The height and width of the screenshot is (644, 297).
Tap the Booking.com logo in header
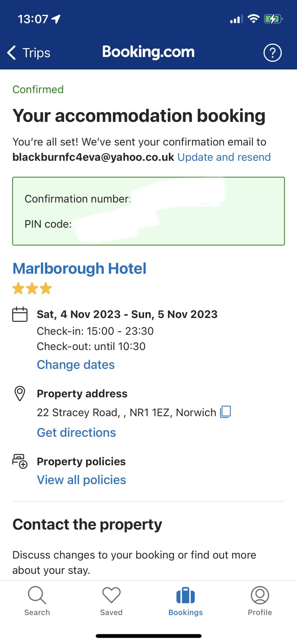pos(148,52)
